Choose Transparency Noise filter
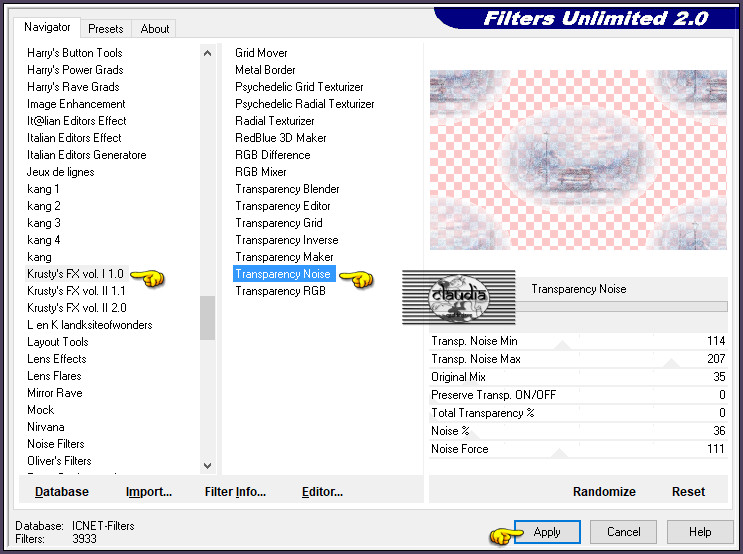The height and width of the screenshot is (554, 743). click(284, 274)
